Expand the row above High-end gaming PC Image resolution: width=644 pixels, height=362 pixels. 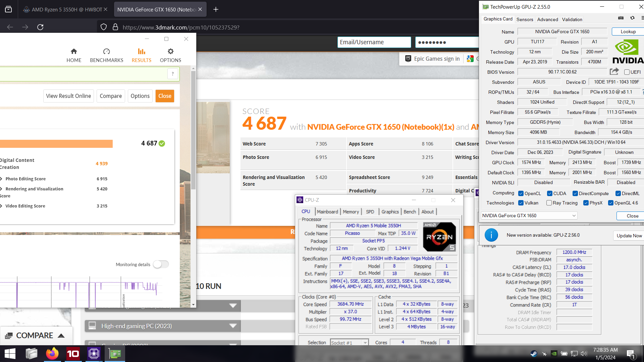point(233,306)
